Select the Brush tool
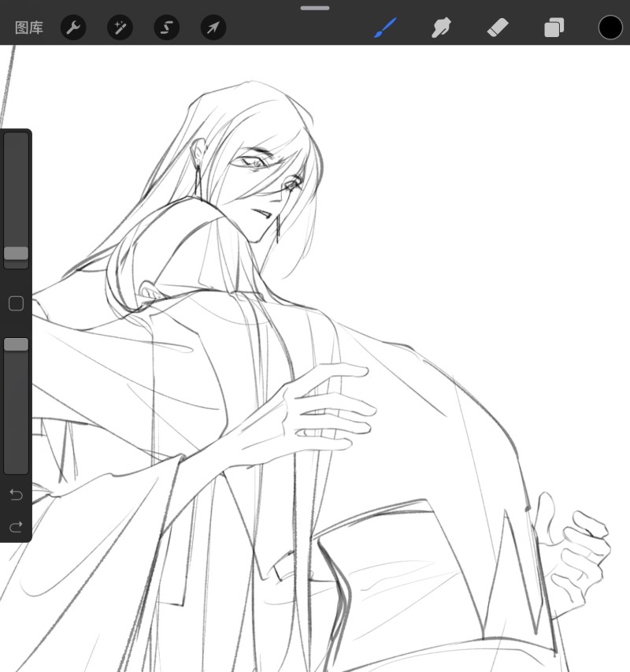 [385, 28]
